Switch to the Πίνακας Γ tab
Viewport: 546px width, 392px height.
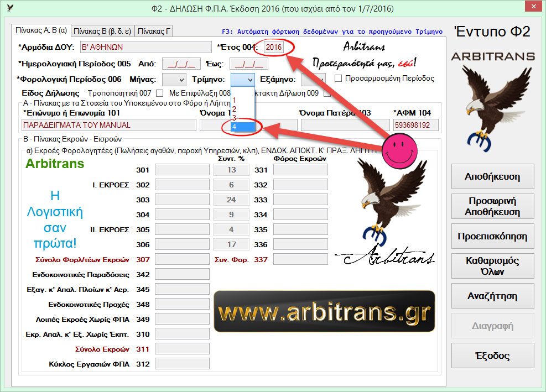154,32
